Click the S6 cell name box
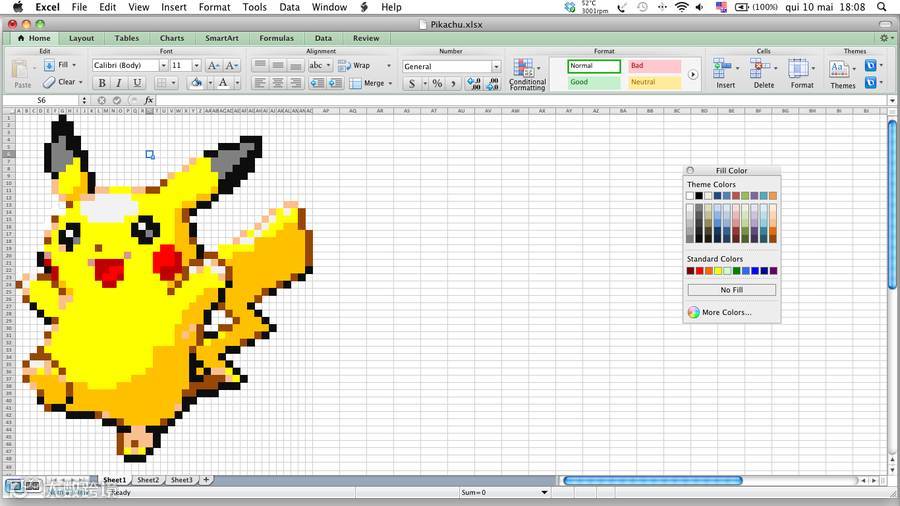This screenshot has height=506, width=900. pyautogui.click(x=41, y=100)
